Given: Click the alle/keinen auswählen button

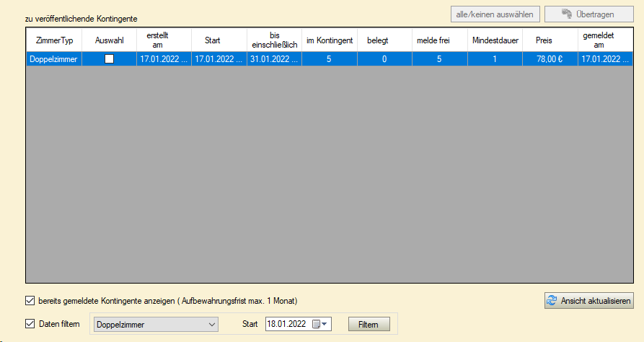Looking at the screenshot, I should (495, 14).
